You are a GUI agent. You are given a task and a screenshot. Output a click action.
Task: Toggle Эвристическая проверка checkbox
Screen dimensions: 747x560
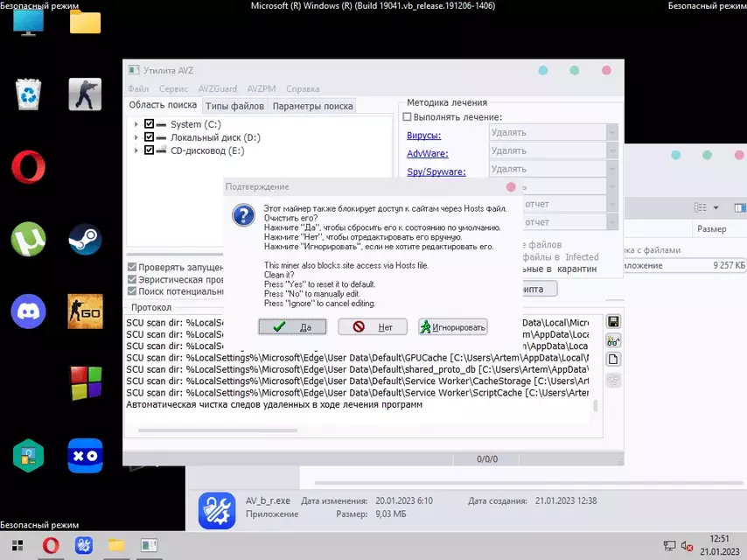pos(132,279)
